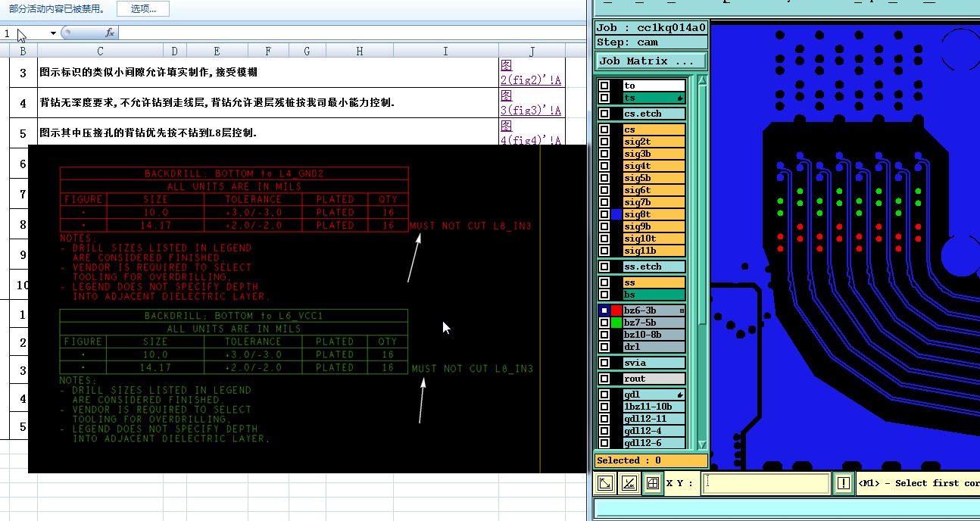Open the 图3(fig3) hyperlink in column J
980x521 pixels.
point(531,103)
